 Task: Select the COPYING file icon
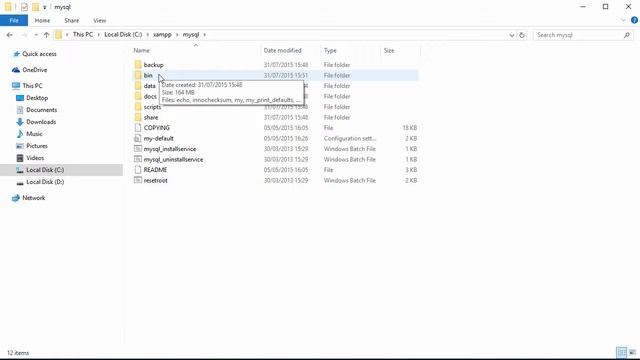point(138,128)
